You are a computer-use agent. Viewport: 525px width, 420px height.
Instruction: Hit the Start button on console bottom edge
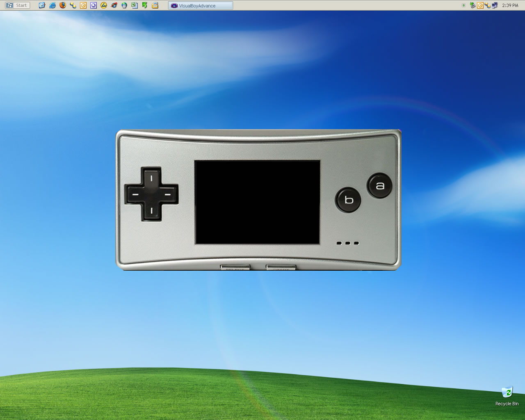click(281, 267)
